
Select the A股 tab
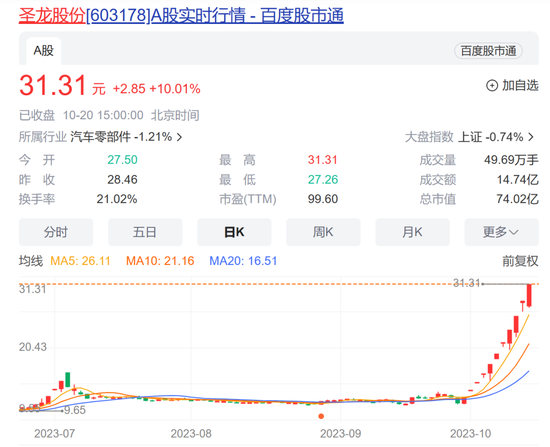(43, 51)
